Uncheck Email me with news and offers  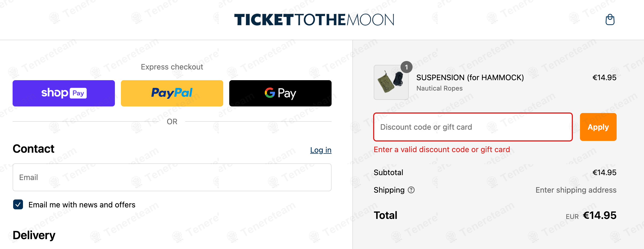coord(18,204)
